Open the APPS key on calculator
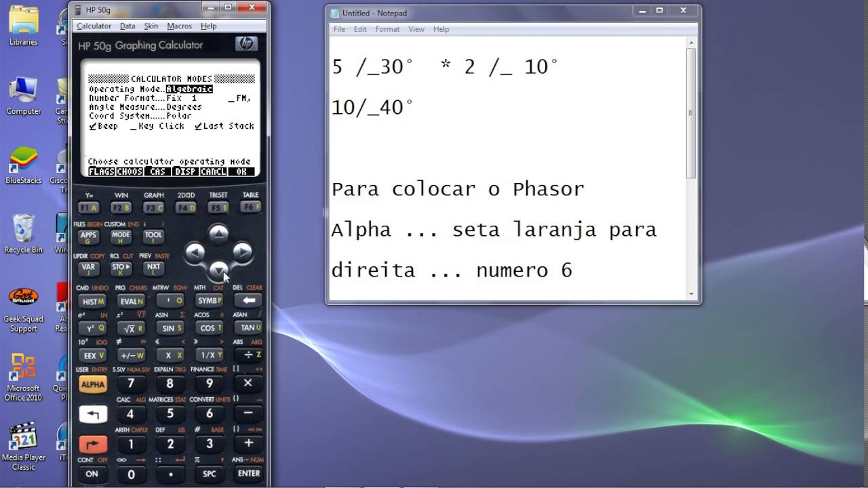 click(x=88, y=237)
